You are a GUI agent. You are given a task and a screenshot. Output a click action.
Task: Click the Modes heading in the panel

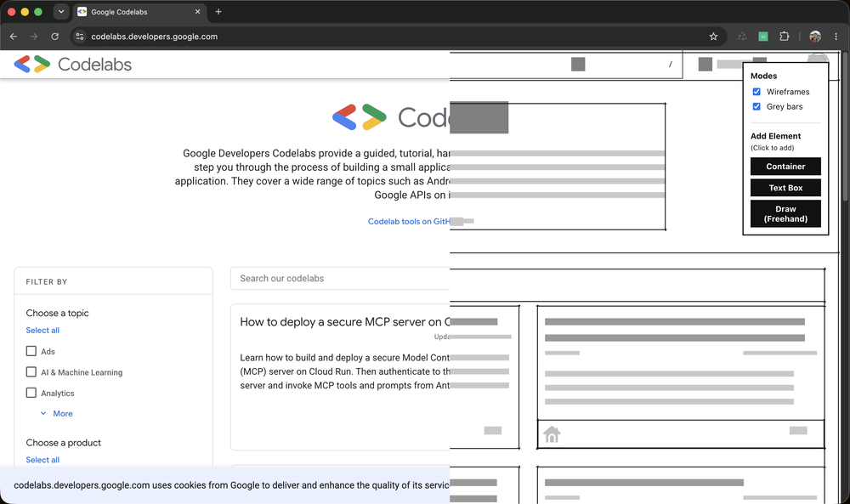764,76
